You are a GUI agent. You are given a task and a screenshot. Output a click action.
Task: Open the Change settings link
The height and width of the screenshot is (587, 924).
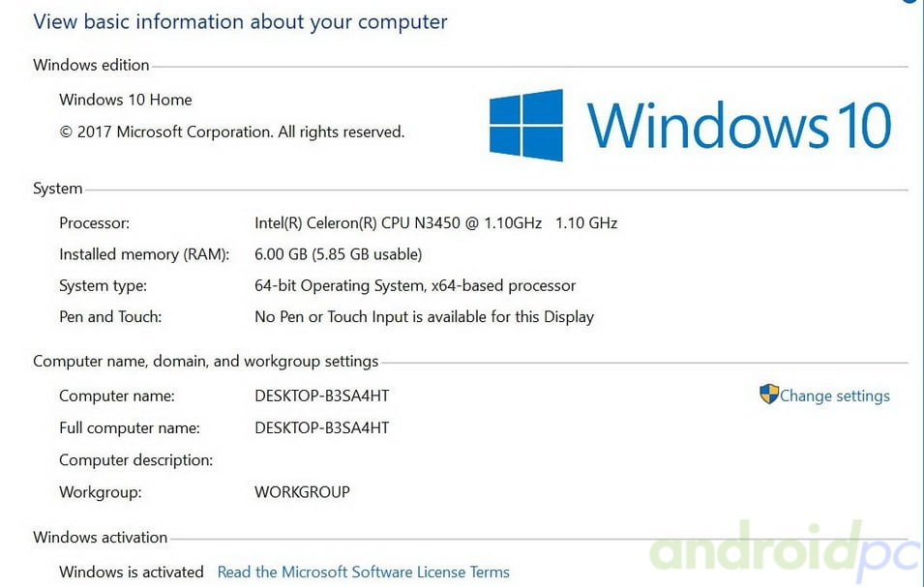tap(834, 396)
